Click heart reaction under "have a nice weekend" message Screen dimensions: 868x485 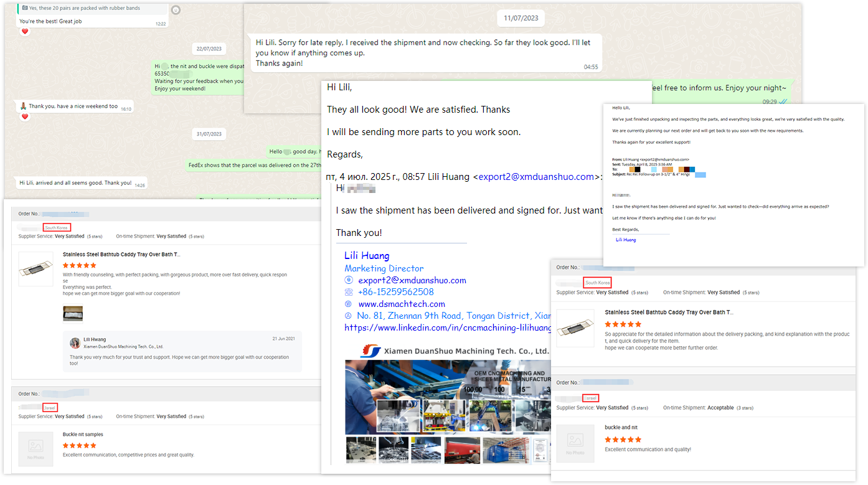pos(25,116)
